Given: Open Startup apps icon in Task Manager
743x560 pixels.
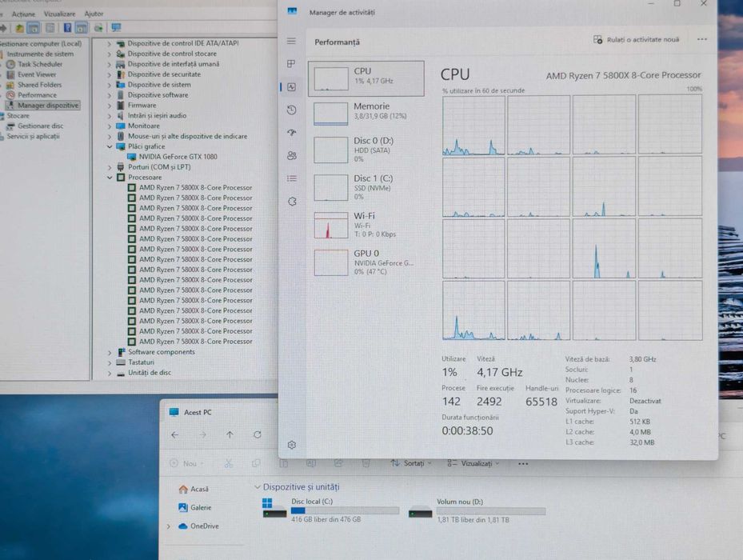Looking at the screenshot, I should [x=292, y=133].
